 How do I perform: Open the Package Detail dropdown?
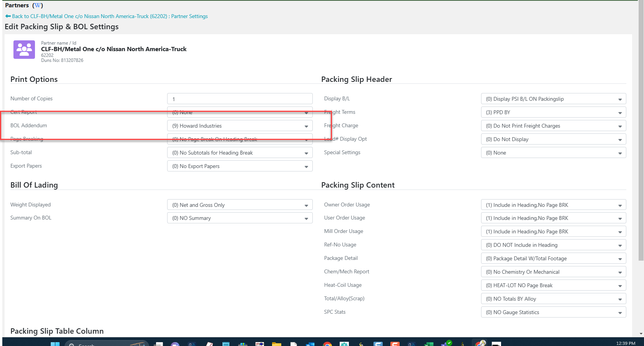coord(553,258)
